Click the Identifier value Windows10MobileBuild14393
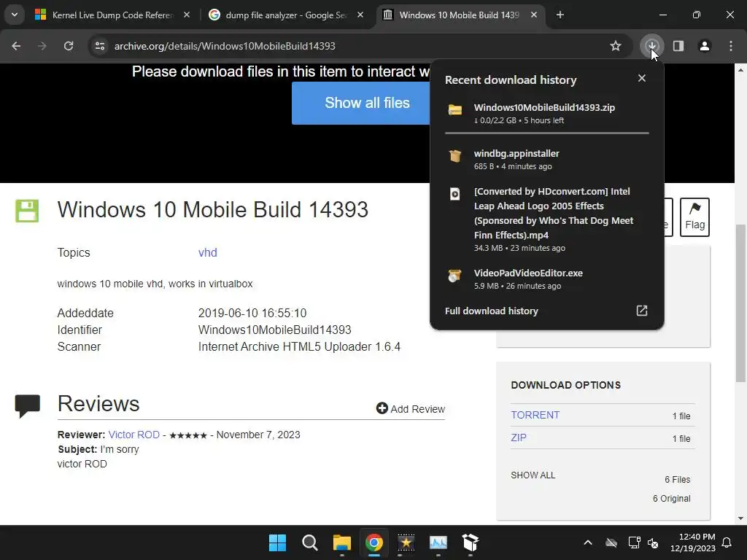747x560 pixels. click(275, 330)
